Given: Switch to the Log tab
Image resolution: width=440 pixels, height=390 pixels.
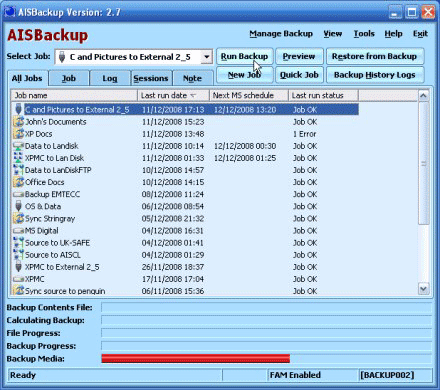Looking at the screenshot, I should click(x=110, y=79).
